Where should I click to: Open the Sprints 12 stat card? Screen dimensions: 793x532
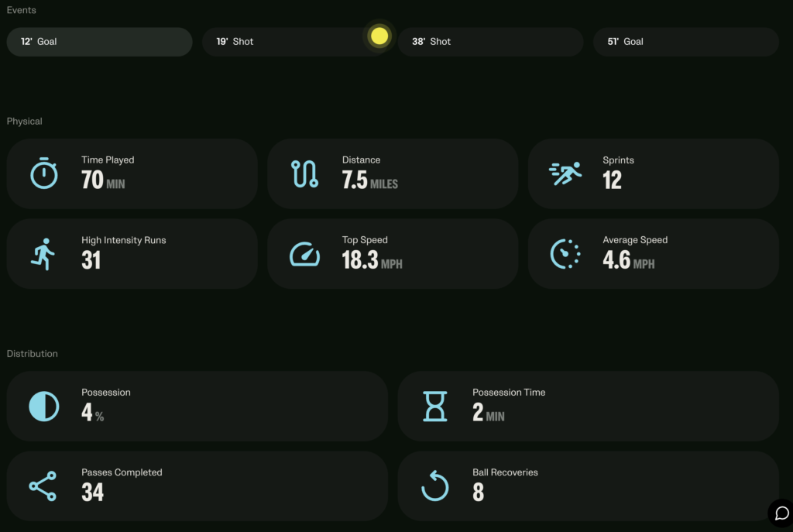pyautogui.click(x=654, y=173)
